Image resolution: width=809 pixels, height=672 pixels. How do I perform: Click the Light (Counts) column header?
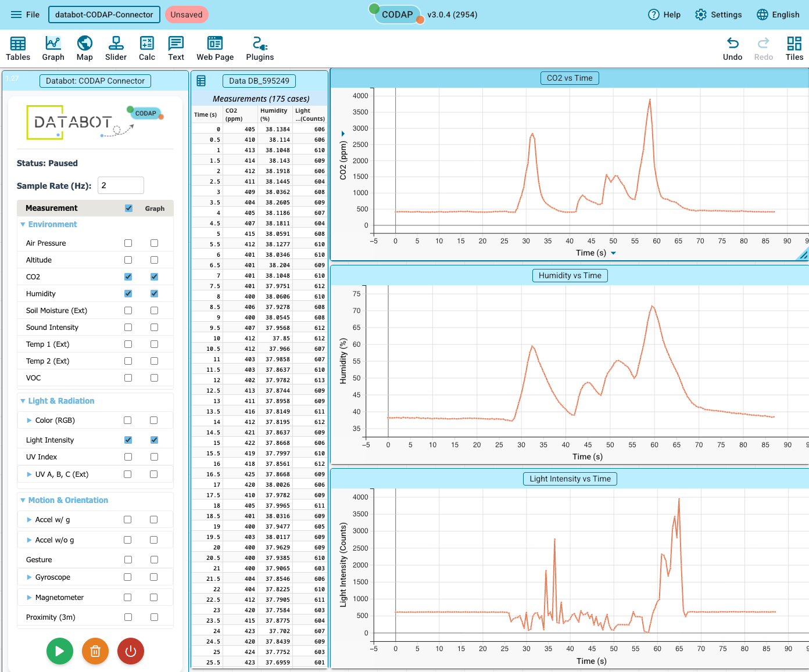point(310,114)
